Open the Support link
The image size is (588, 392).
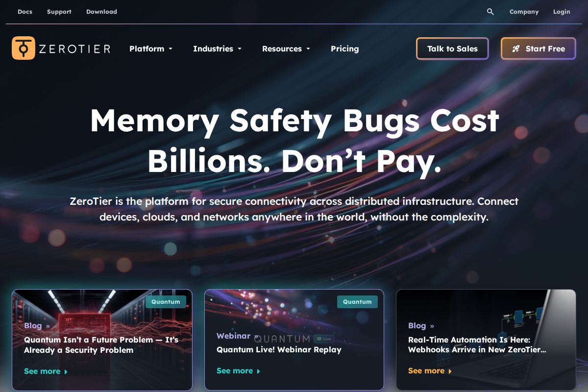[59, 12]
